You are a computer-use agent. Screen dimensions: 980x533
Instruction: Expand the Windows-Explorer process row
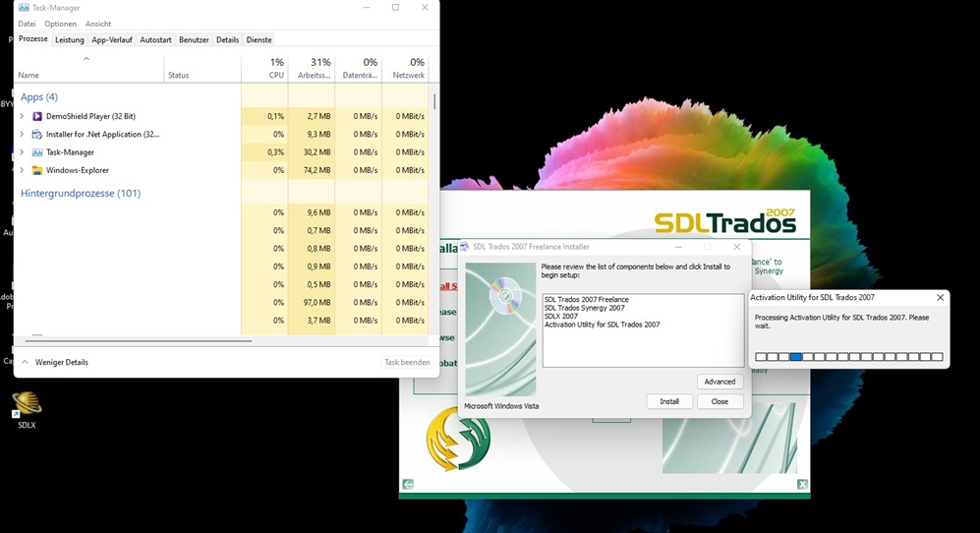click(x=22, y=170)
